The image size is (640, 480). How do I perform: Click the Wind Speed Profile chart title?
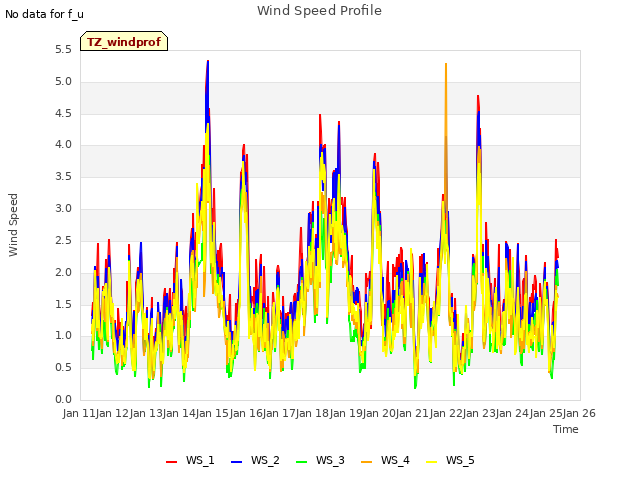(x=320, y=10)
